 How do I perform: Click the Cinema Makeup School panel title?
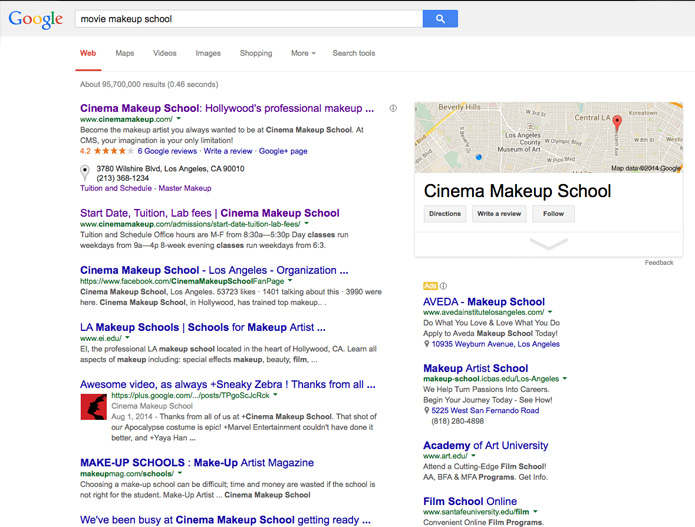[x=517, y=191]
